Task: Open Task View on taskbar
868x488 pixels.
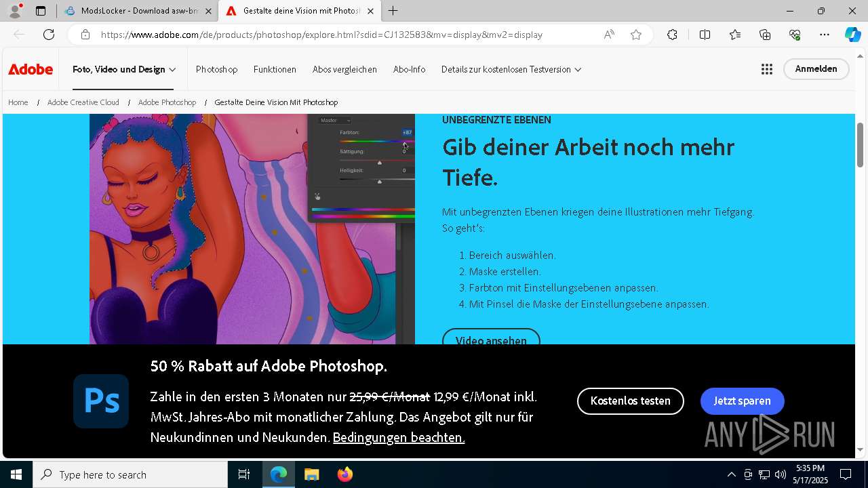Action: (x=244, y=474)
